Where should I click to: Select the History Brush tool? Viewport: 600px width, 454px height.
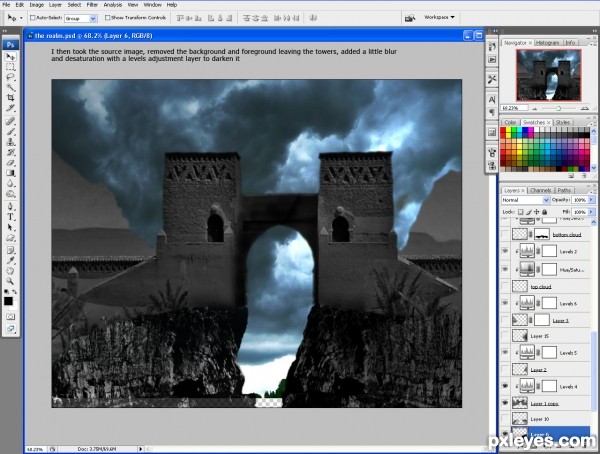point(10,153)
